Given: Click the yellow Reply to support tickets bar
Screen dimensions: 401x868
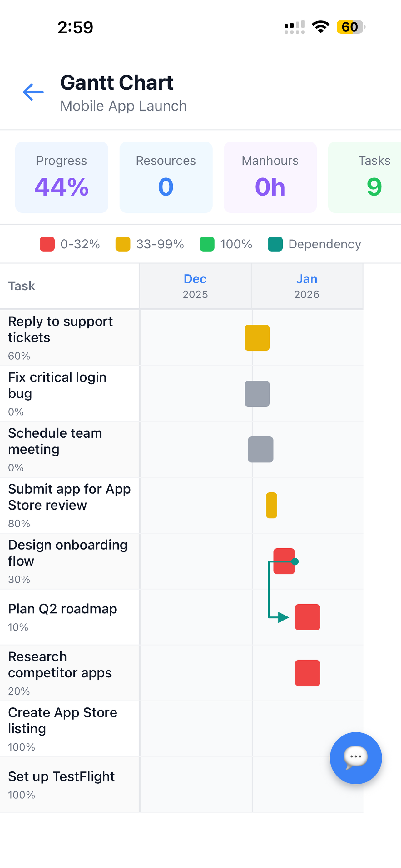Looking at the screenshot, I should tap(257, 338).
